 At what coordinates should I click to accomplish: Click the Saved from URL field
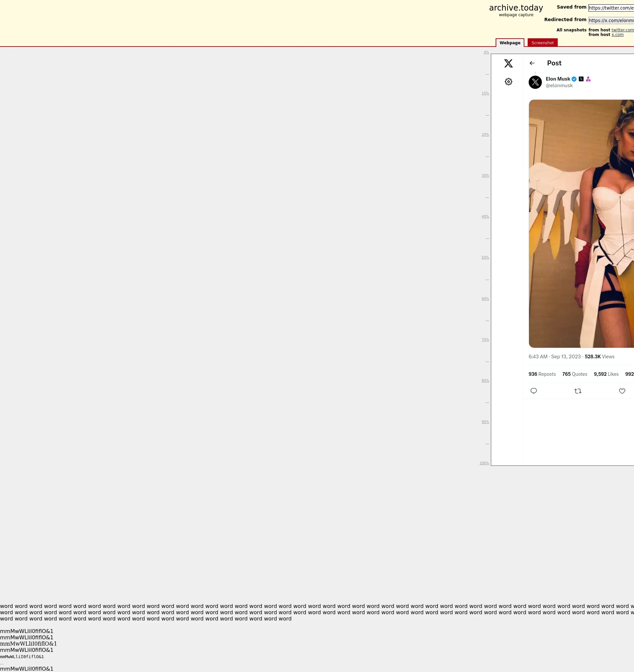(611, 8)
